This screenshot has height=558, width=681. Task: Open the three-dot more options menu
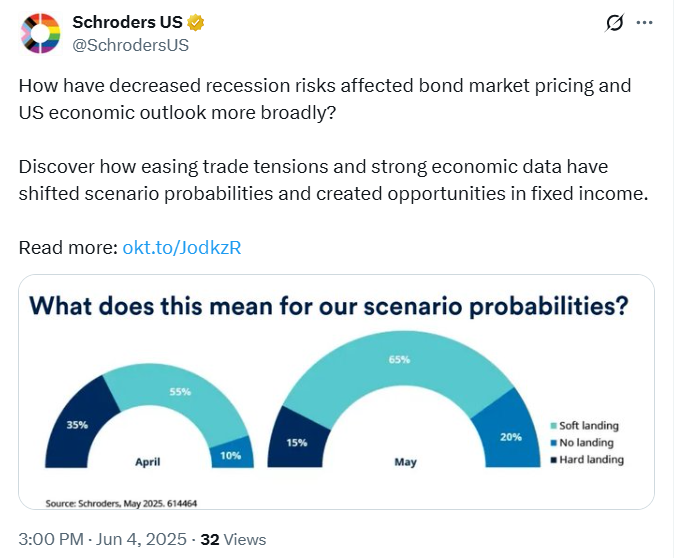(648, 23)
